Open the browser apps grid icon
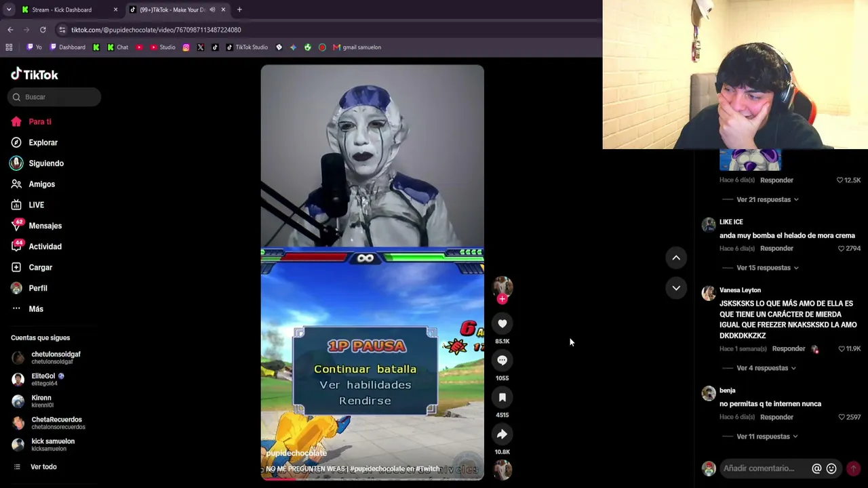This screenshot has height=488, width=868. coord(9,47)
